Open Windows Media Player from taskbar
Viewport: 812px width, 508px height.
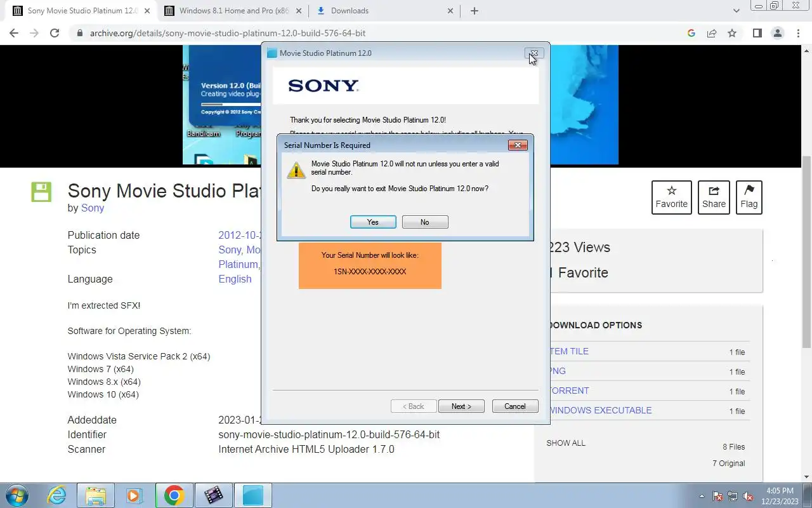[x=134, y=495]
